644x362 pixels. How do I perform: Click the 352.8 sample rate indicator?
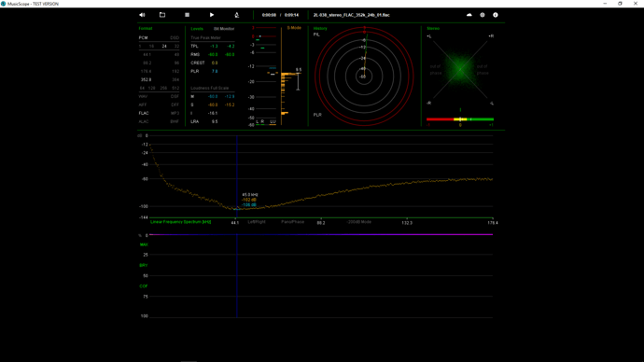point(147,79)
